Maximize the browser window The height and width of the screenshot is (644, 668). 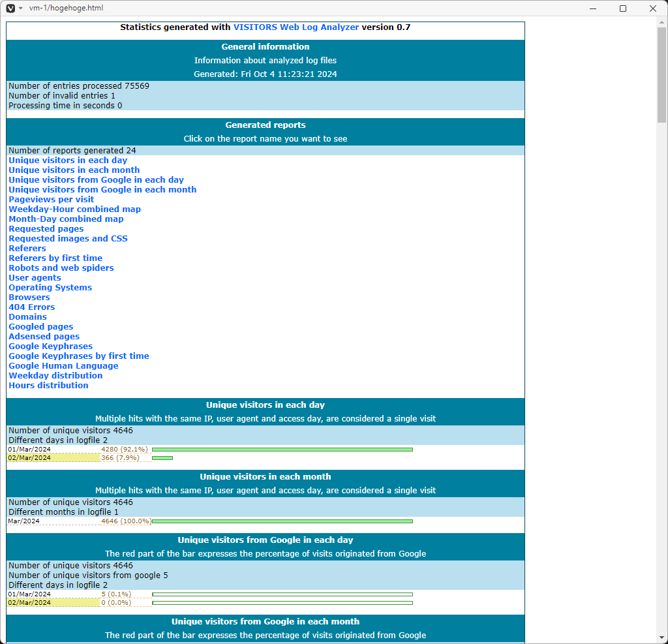(x=623, y=8)
